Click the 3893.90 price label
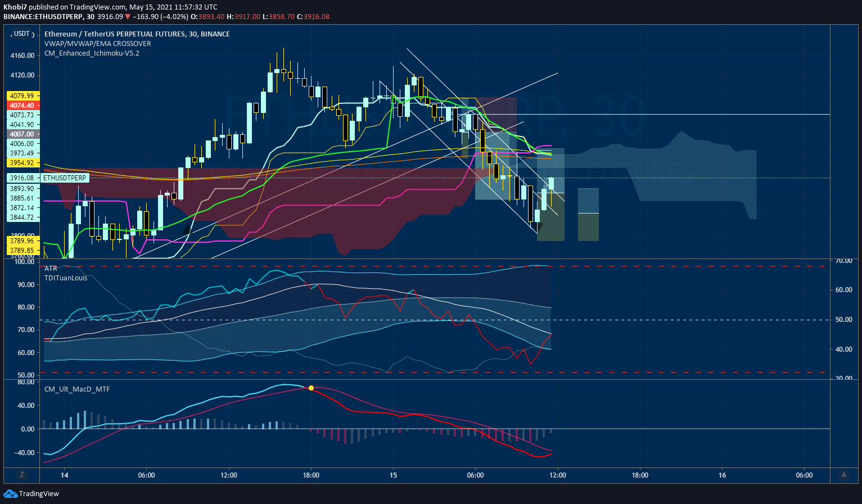Image resolution: width=862 pixels, height=504 pixels. click(x=22, y=189)
